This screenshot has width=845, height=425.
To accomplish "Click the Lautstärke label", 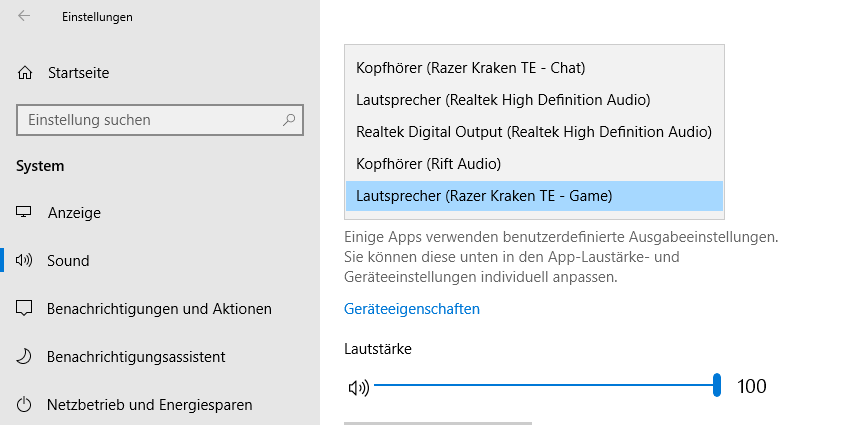I will coord(378,349).
